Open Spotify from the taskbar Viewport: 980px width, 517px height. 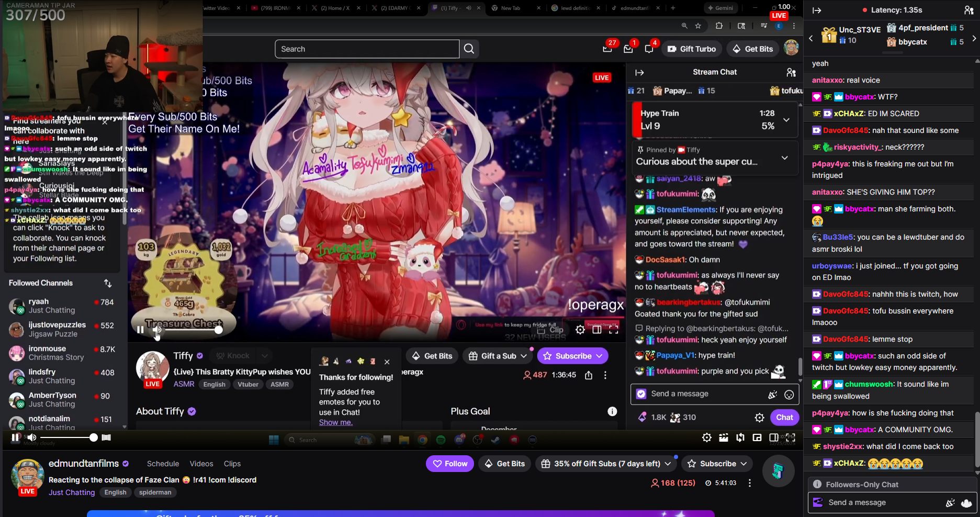tap(441, 440)
